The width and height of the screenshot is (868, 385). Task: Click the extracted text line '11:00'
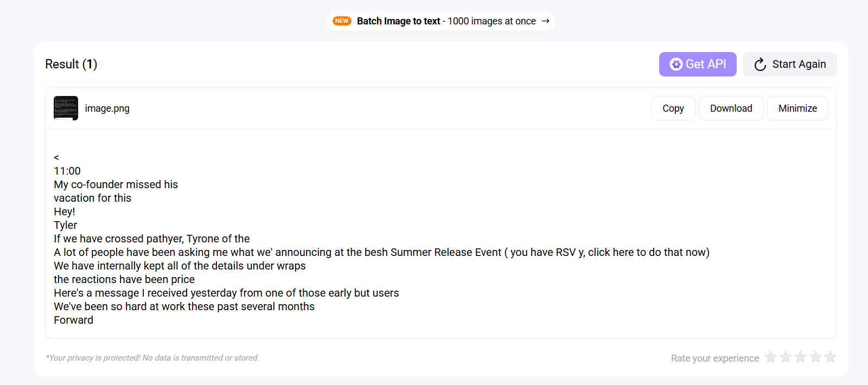(x=67, y=171)
